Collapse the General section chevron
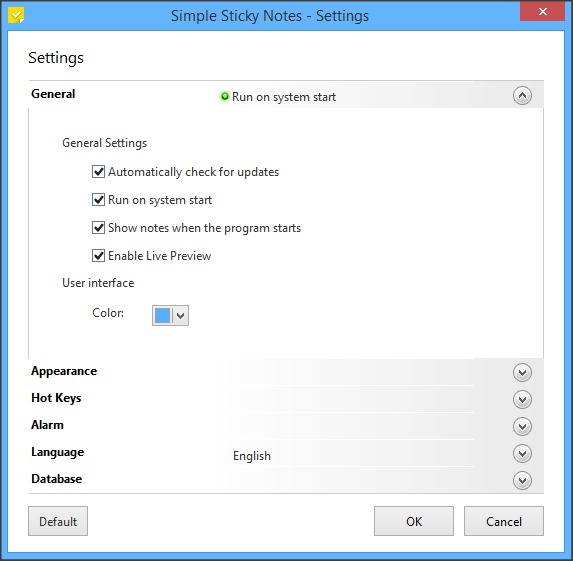This screenshot has width=573, height=561. coord(522,96)
